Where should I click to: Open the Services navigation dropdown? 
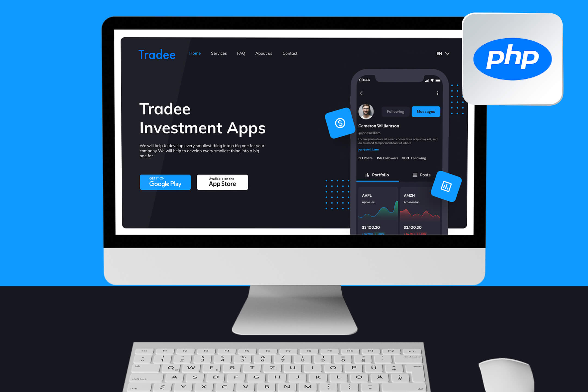click(x=219, y=53)
